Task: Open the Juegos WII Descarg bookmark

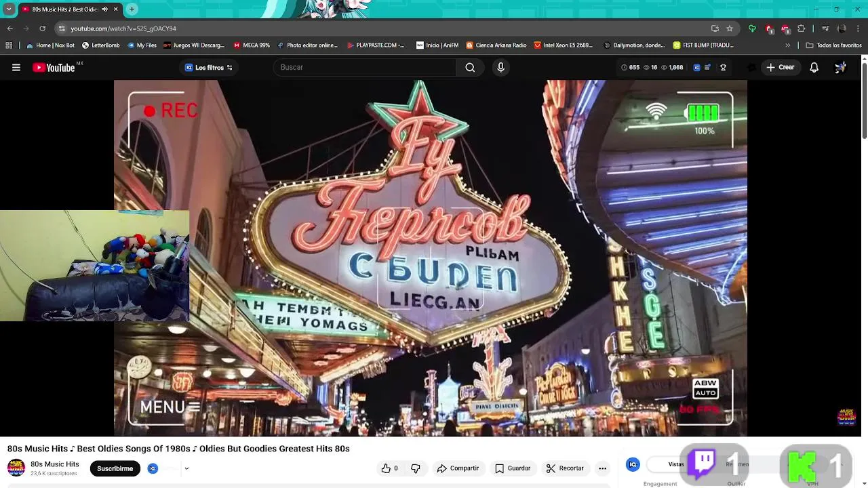Action: (x=194, y=45)
